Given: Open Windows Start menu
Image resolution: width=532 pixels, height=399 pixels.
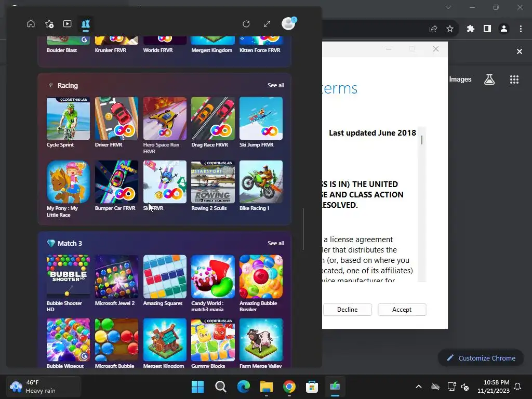Looking at the screenshot, I should point(197,387).
